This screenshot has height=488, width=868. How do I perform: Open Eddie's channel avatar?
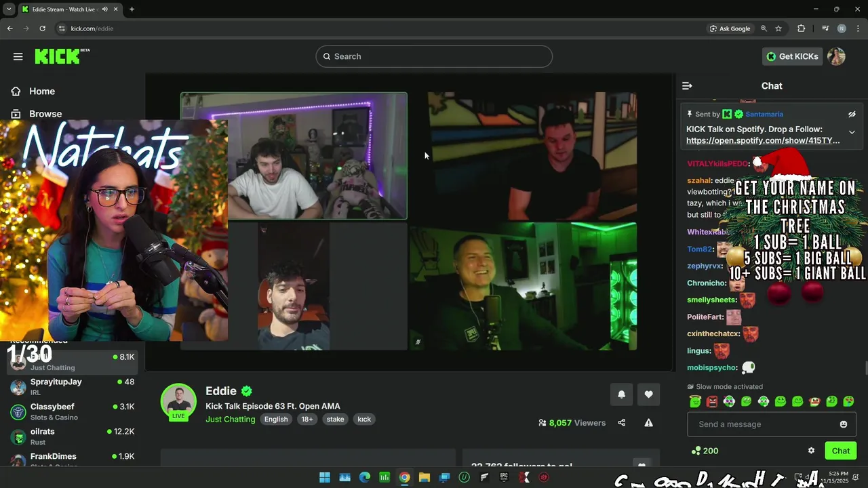click(178, 402)
